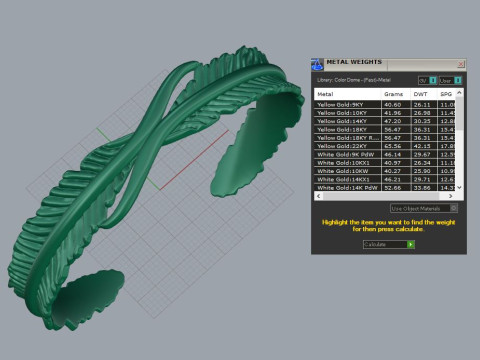
Task: Click grams value 52.66
Action: pyautogui.click(x=392, y=188)
